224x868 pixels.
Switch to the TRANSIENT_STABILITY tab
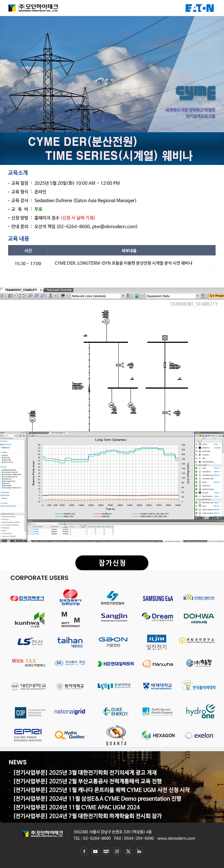(21, 290)
